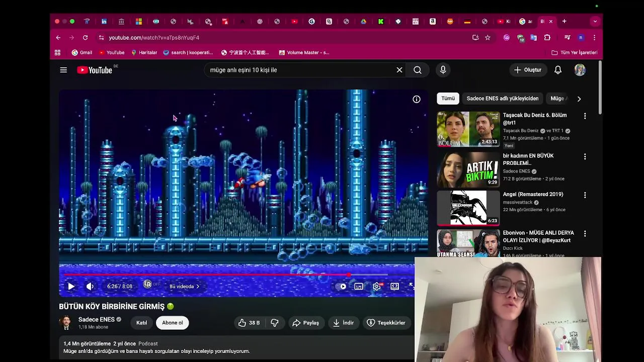Screen dimensions: 644x362
Task: Click the Teşekkürler thanks button
Action: click(386, 323)
